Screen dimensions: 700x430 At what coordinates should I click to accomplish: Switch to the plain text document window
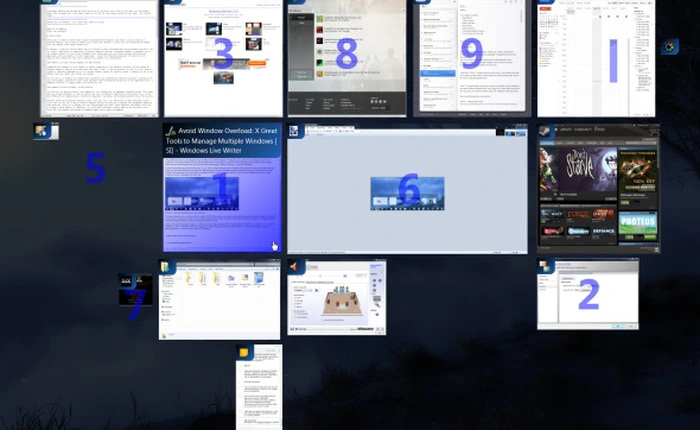99,58
